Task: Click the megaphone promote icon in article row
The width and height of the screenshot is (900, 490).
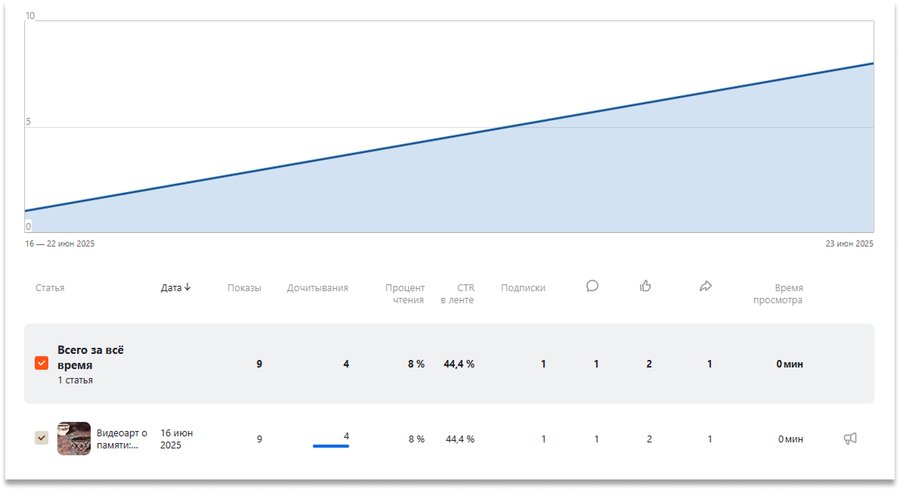Action: [x=850, y=438]
